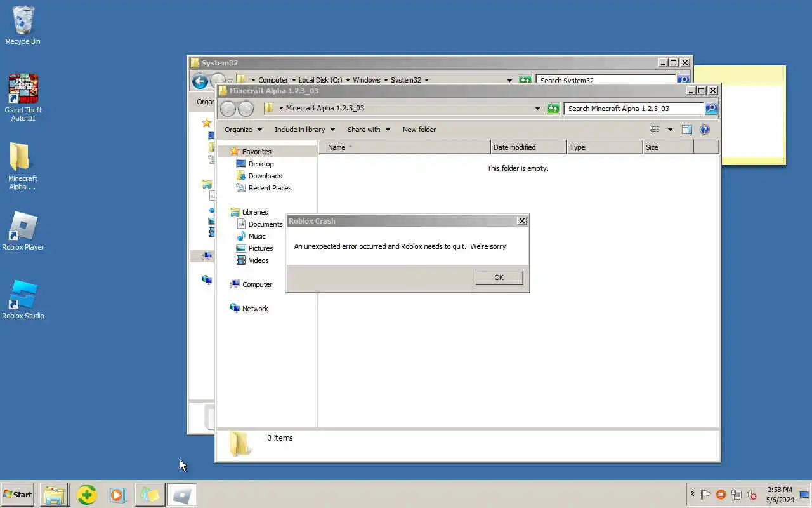This screenshot has height=508, width=812.
Task: Select the Roblox Studio desktop shortcut
Action: coord(23,300)
